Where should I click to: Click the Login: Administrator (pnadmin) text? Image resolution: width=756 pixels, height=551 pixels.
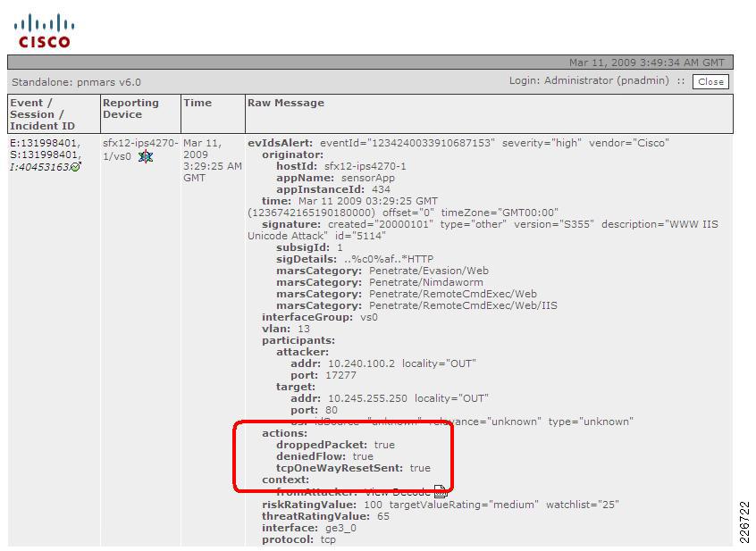589,80
